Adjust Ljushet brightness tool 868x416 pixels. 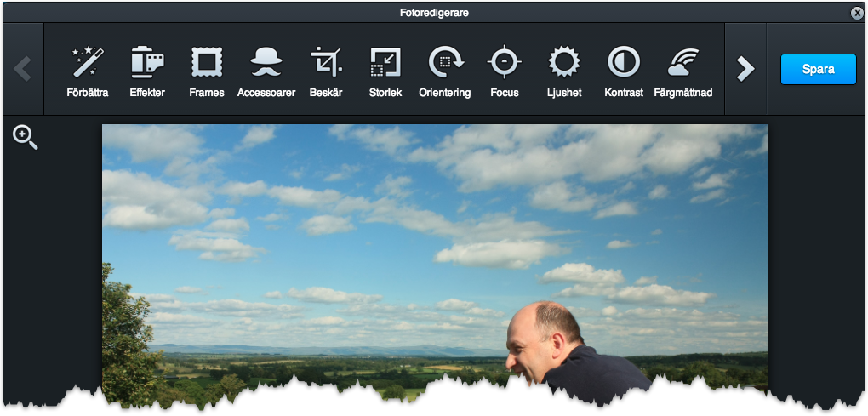[564, 72]
